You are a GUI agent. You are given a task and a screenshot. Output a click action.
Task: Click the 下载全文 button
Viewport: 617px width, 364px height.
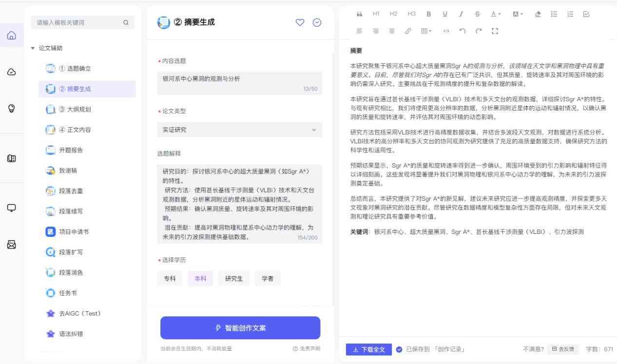(369, 349)
